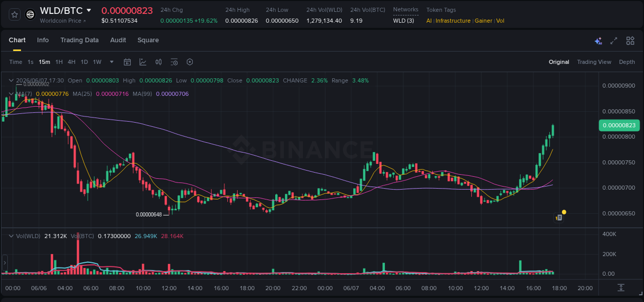Expand the left side panel arrow
The height and width of the screenshot is (302, 644).
click(5, 263)
